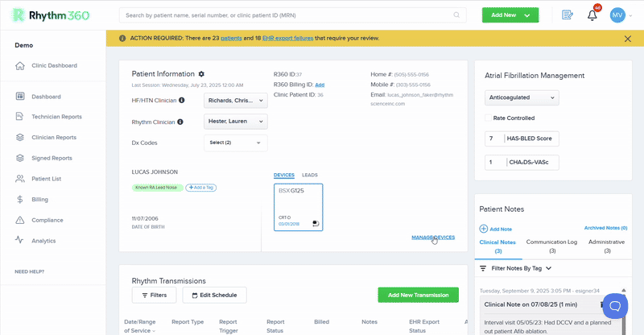644x335 pixels.
Task: Open dropdown arrow next to user avatar
Action: (x=631, y=15)
